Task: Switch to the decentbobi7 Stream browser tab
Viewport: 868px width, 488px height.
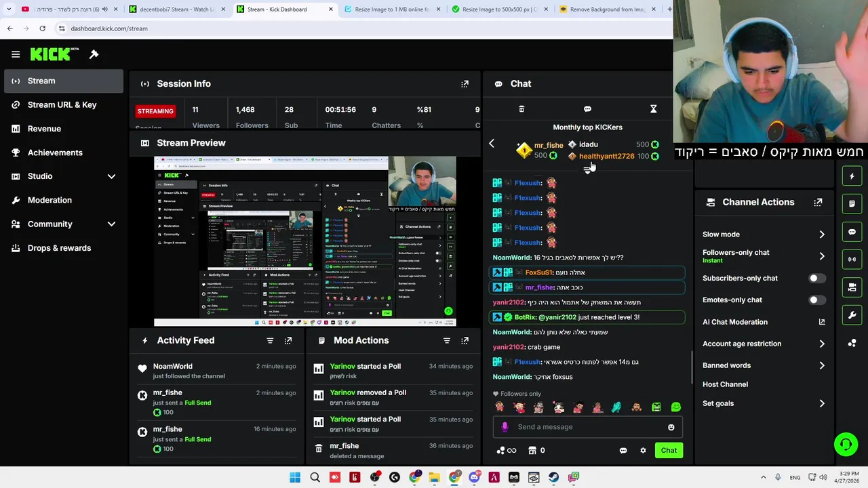Action: tap(176, 9)
